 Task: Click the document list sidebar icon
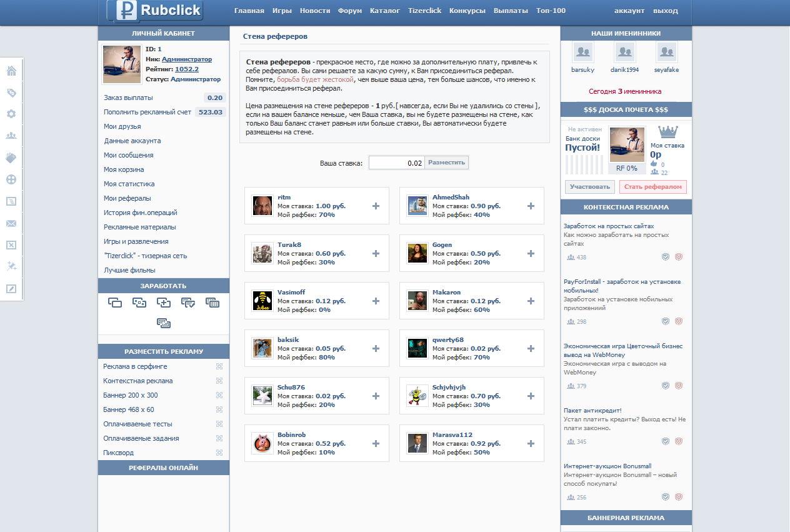pos(11,201)
